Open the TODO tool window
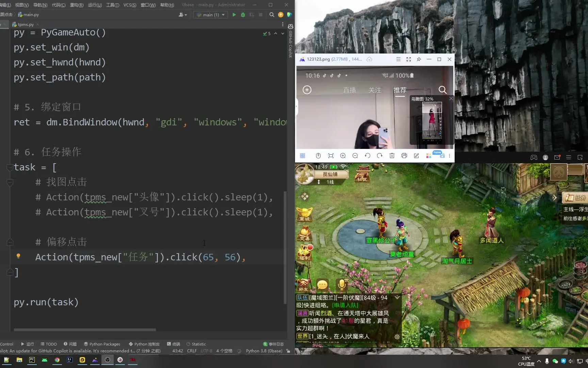This screenshot has width=588, height=368. (x=49, y=344)
